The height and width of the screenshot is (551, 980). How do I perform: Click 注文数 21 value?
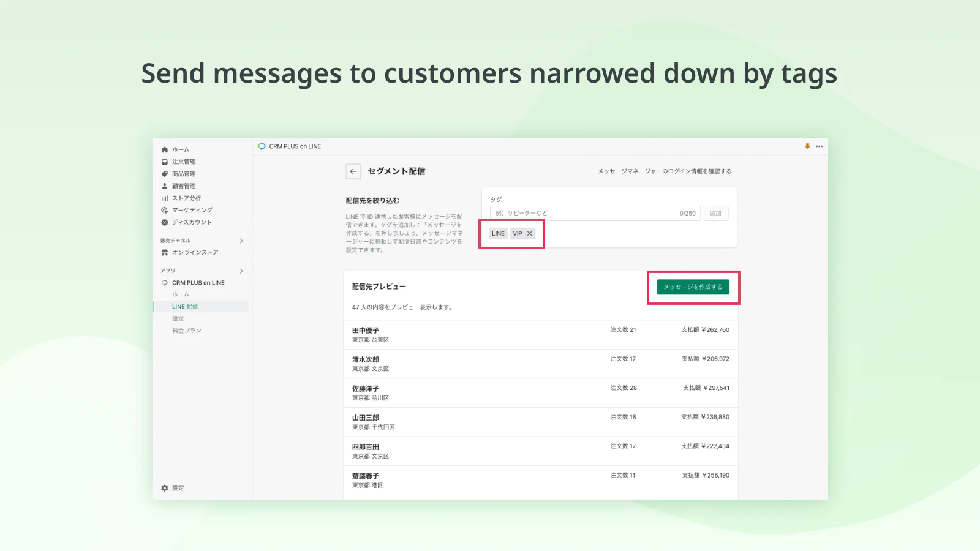click(623, 330)
